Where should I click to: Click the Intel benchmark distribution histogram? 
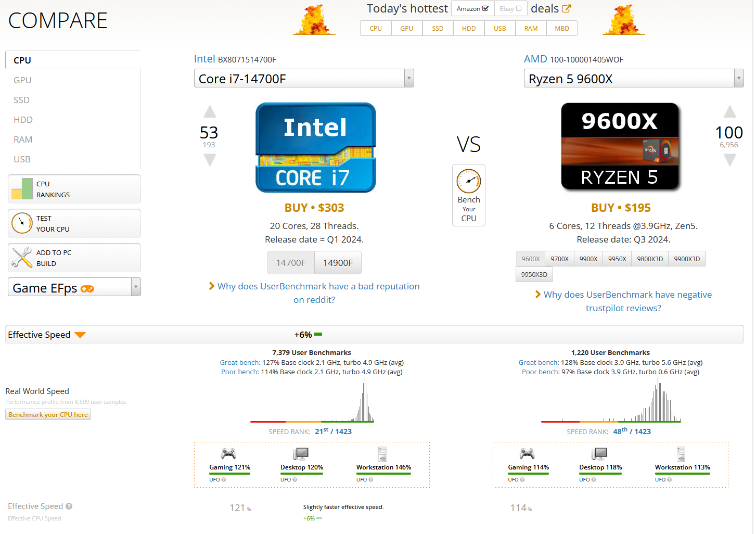312,399
